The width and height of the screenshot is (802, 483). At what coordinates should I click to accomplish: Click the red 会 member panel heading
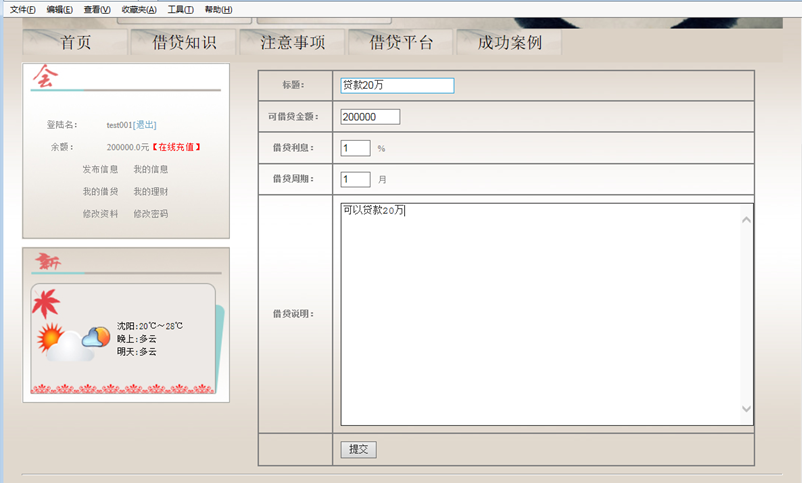tap(46, 76)
